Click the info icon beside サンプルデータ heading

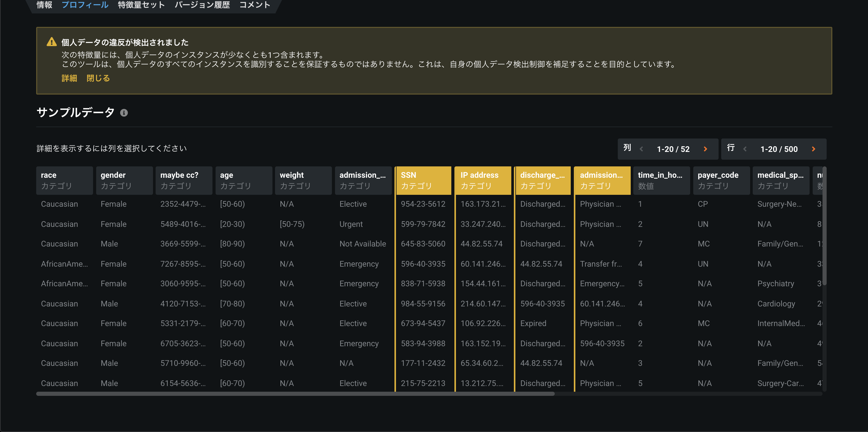pyautogui.click(x=124, y=113)
